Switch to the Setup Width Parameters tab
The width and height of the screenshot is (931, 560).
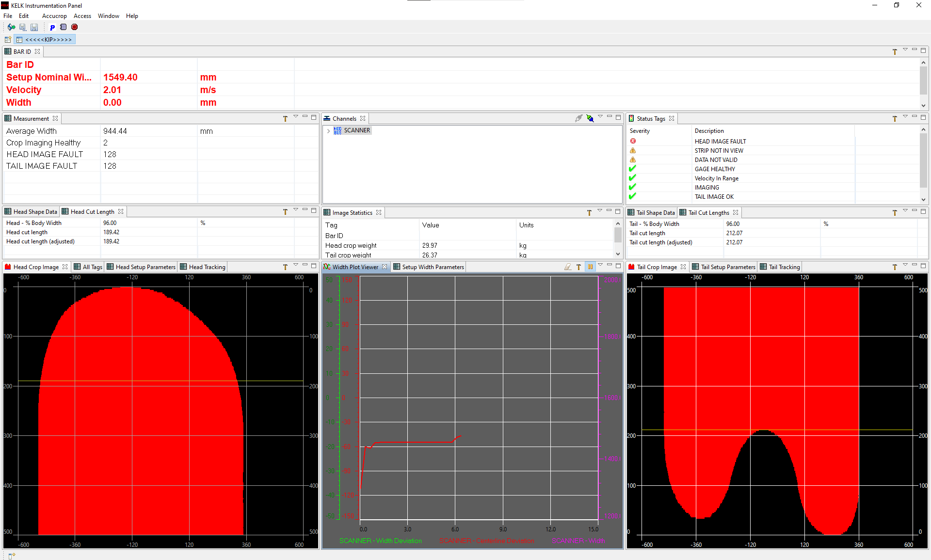429,267
